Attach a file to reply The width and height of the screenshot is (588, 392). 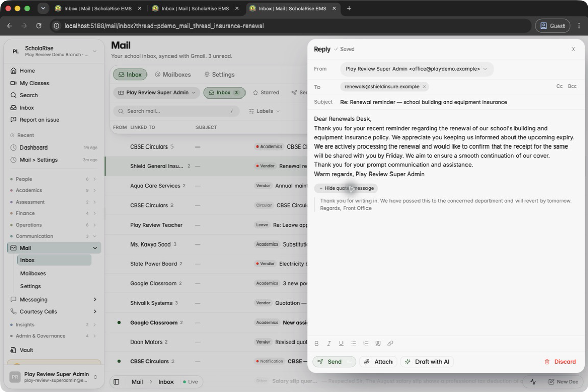point(378,361)
